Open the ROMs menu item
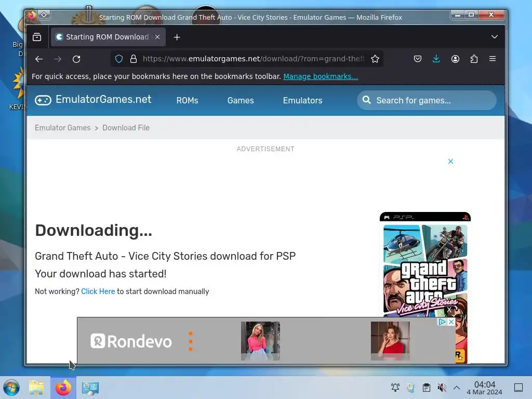The width and height of the screenshot is (532, 399). click(187, 100)
